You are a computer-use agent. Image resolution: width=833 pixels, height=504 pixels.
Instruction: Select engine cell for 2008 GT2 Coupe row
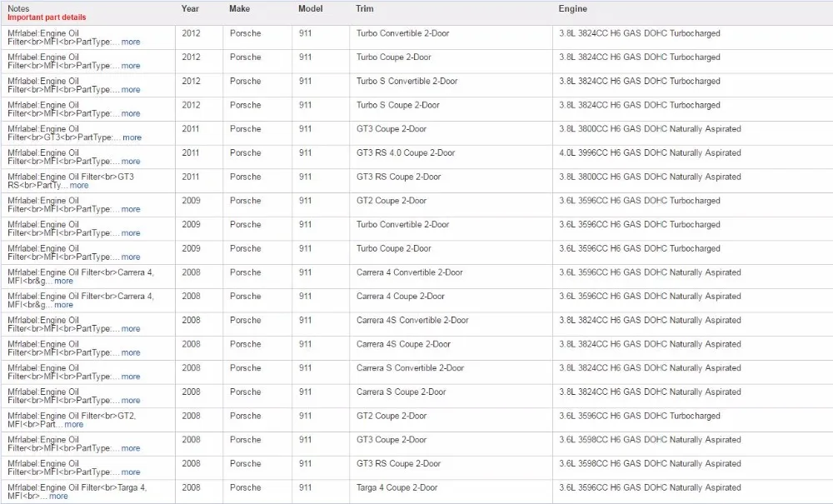pos(640,416)
